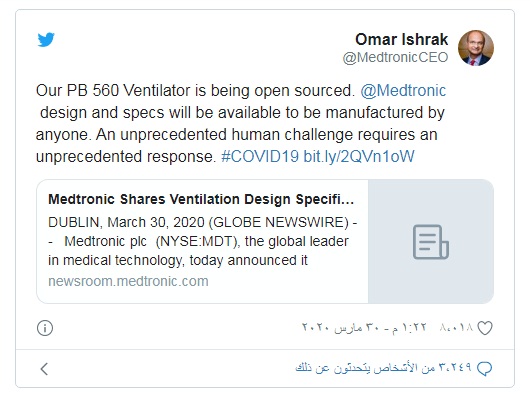
Task: Click the tweet body text
Action: [x=241, y=123]
